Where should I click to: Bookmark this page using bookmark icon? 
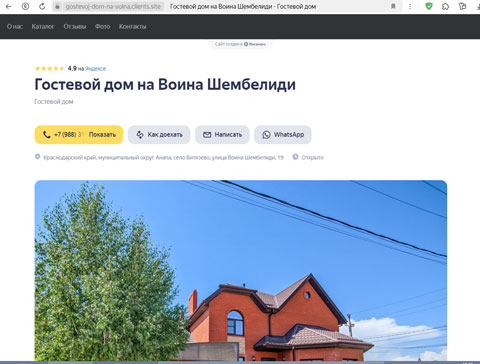click(393, 6)
